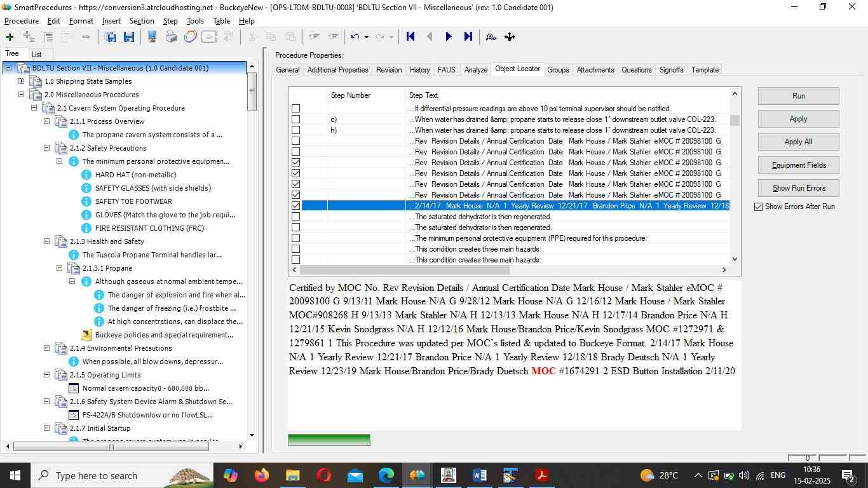
Task: Open Adobe Acrobat from the taskbar
Action: (542, 475)
